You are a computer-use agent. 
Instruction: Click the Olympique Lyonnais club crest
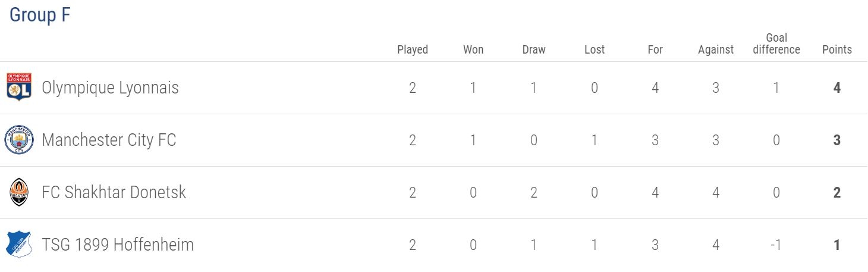click(19, 87)
